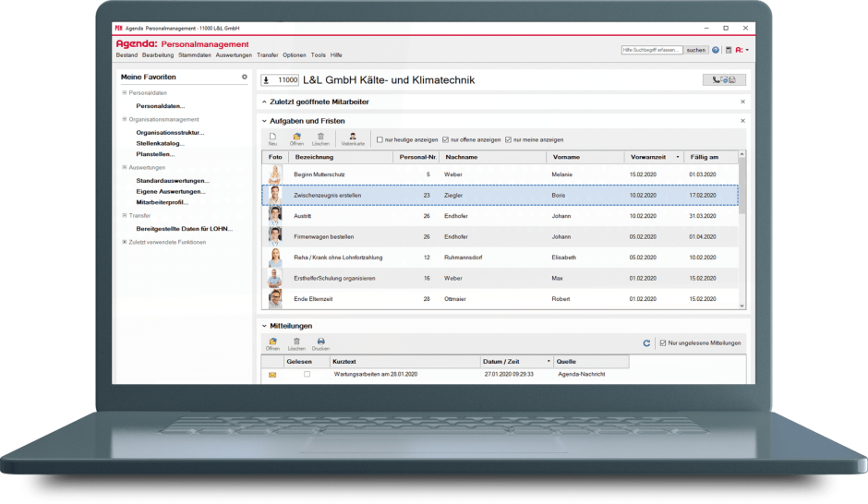Click Löschen icon in Aufgaben und Fristen
868x504 pixels.
click(x=320, y=137)
